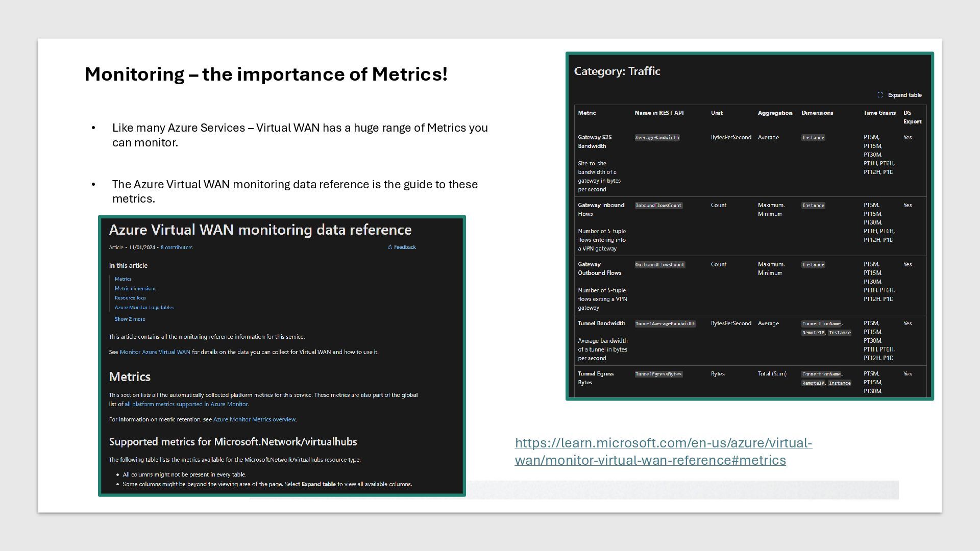
Task: Click the 'Gateway Outbound Flows' metric name
Action: [x=599, y=269]
